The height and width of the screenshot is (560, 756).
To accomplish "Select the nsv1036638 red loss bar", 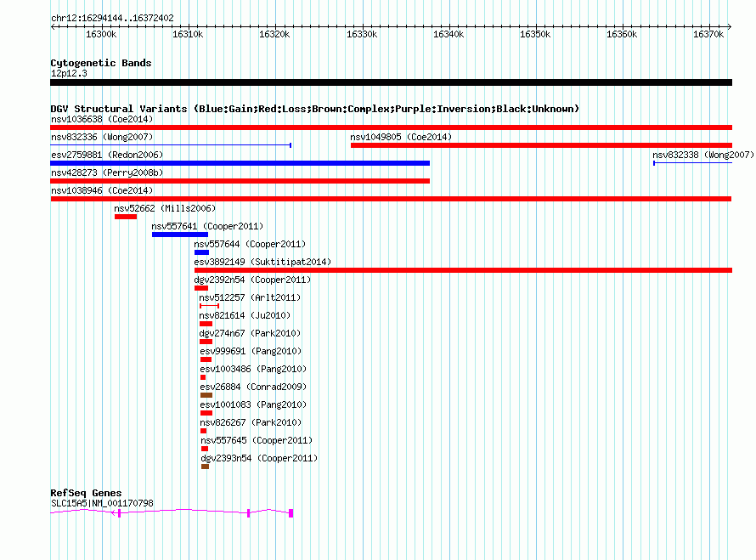I will coord(391,127).
